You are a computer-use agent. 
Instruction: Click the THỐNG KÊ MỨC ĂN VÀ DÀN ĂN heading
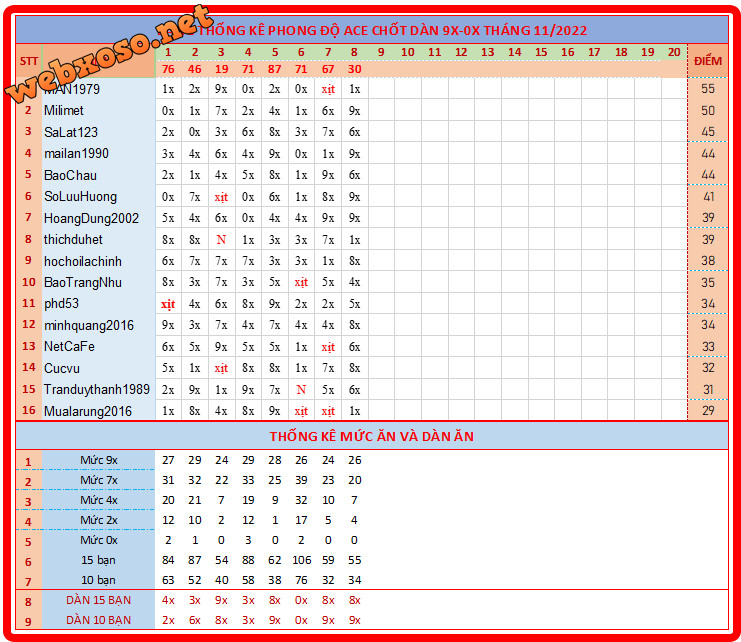click(371, 437)
